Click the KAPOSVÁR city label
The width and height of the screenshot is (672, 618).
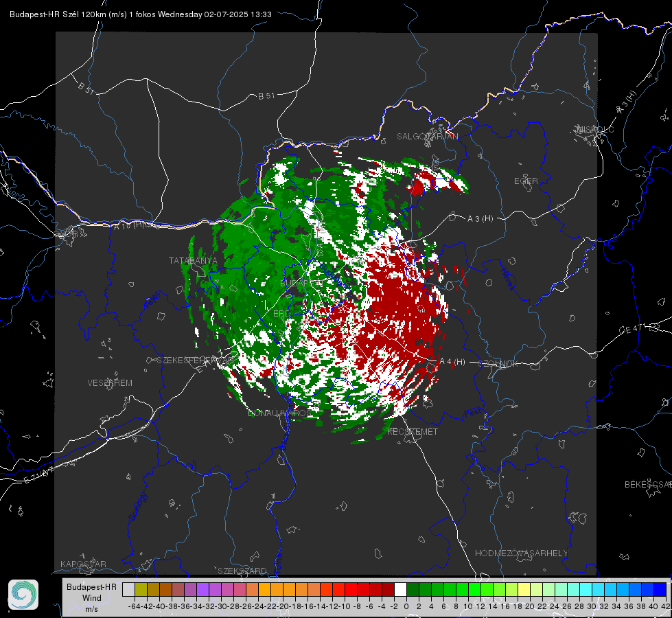pos(83,564)
